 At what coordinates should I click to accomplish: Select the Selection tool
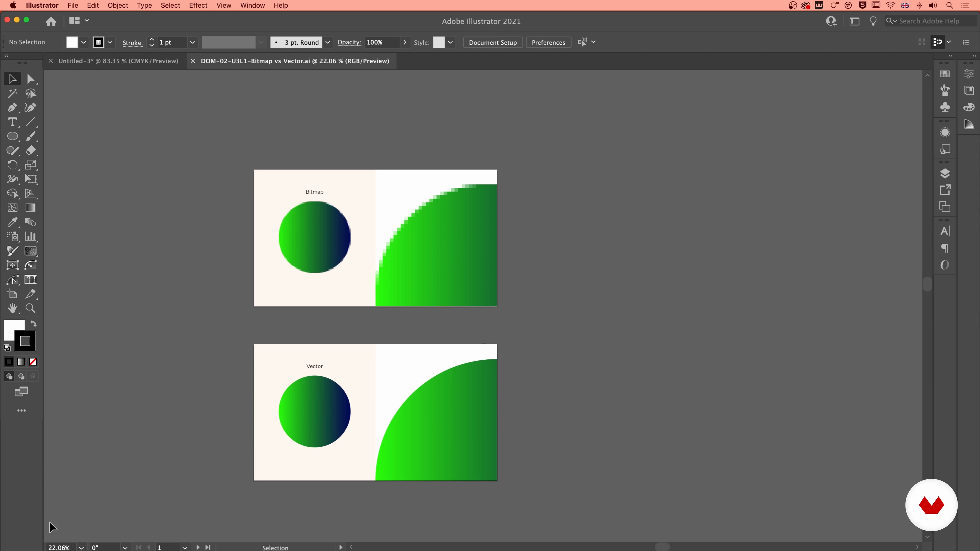tap(12, 79)
